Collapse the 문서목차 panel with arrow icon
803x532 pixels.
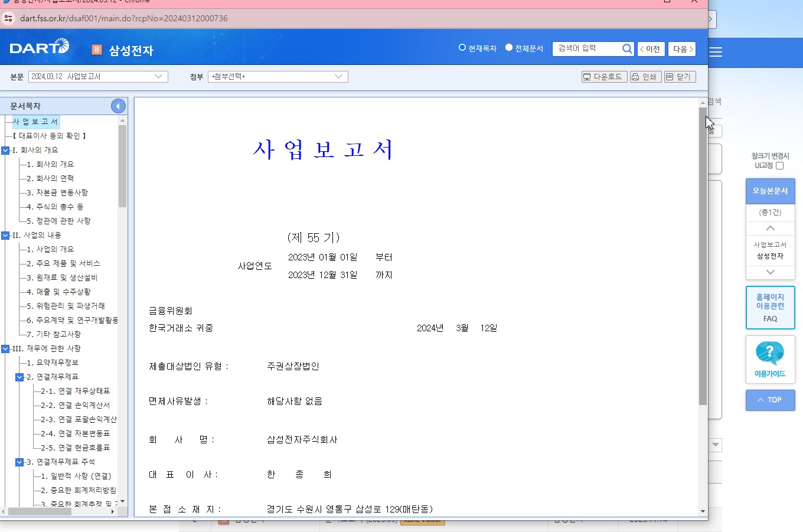click(x=118, y=106)
